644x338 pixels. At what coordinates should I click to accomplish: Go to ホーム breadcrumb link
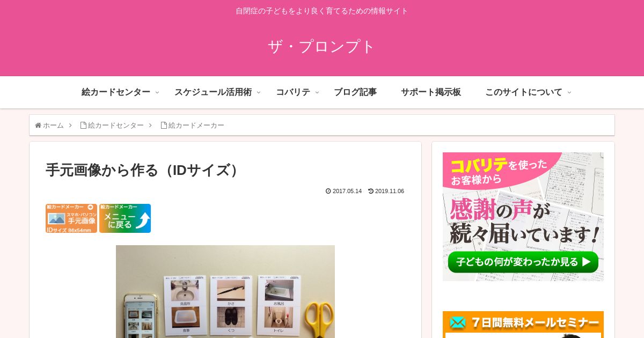pos(53,125)
